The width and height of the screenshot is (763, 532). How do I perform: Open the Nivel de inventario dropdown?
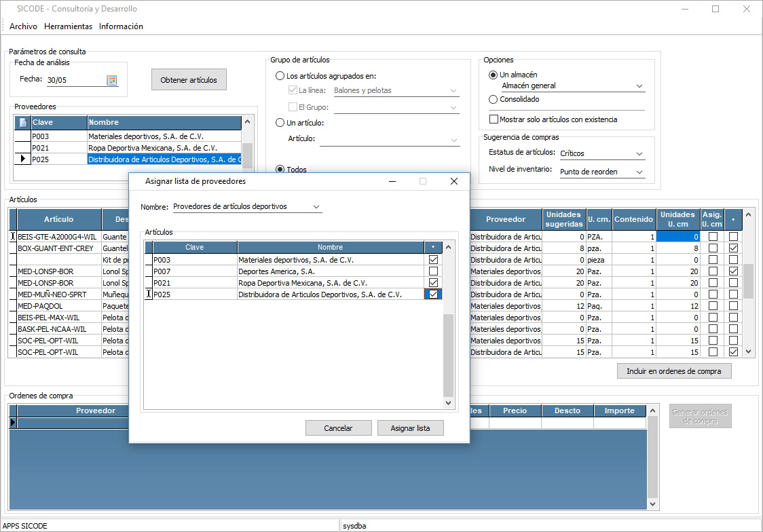[x=639, y=172]
